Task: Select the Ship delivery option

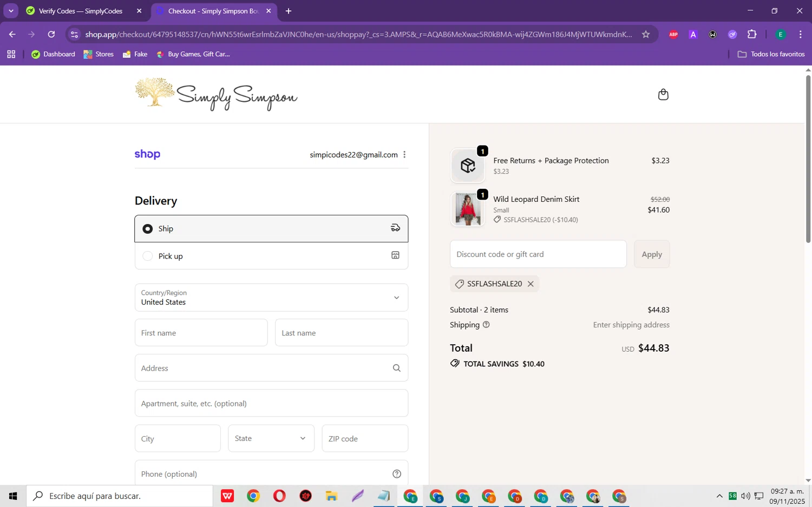Action: point(271,229)
